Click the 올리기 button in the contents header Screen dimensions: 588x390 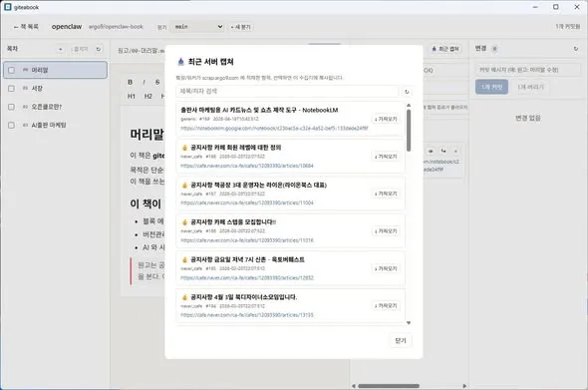click(81, 49)
